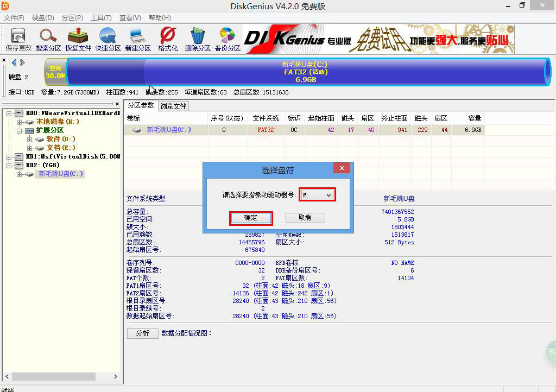The width and height of the screenshot is (556, 392).
Task: Cancel the dialog with 取消
Action: pyautogui.click(x=305, y=218)
